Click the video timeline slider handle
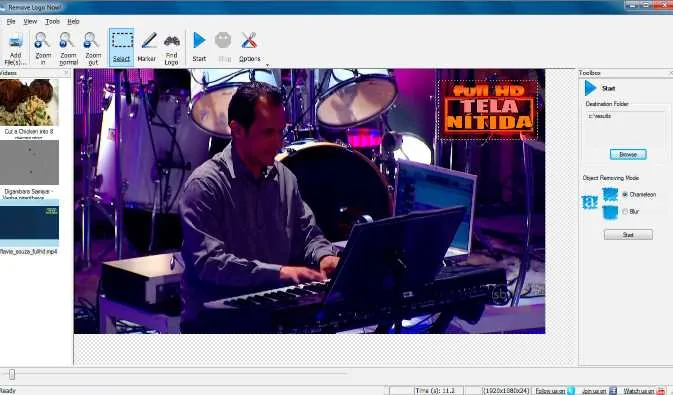The height and width of the screenshot is (395, 673). click(12, 374)
